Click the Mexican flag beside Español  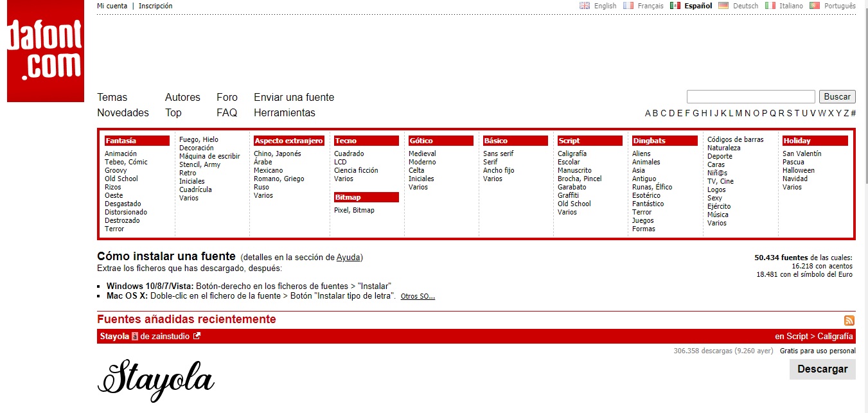click(x=675, y=6)
